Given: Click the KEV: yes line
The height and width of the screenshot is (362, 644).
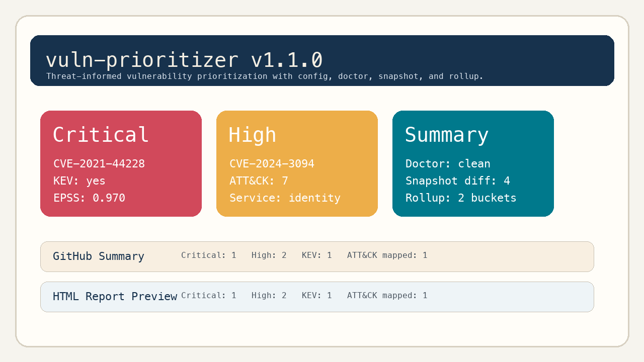Looking at the screenshot, I should coord(79,181).
